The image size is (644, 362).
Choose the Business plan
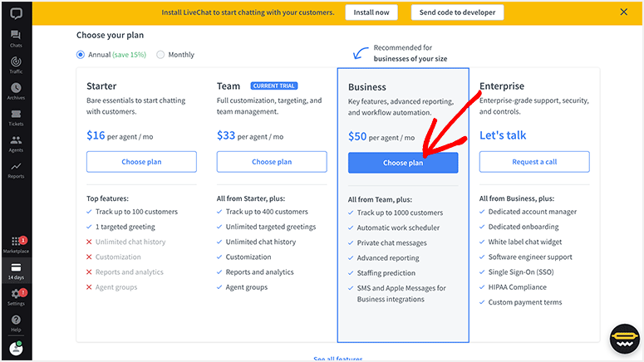403,163
